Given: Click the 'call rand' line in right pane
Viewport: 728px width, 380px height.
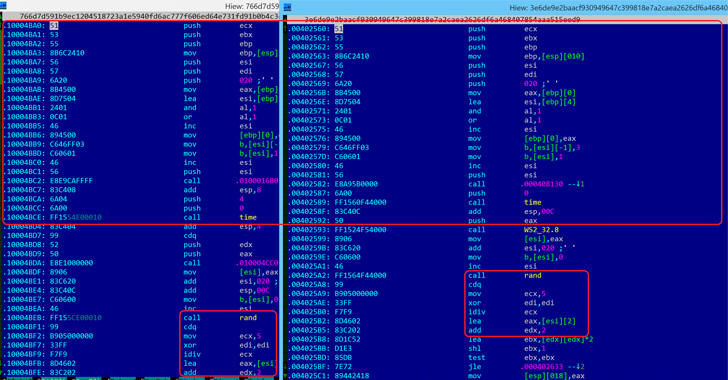Looking at the screenshot, I should point(505,275).
